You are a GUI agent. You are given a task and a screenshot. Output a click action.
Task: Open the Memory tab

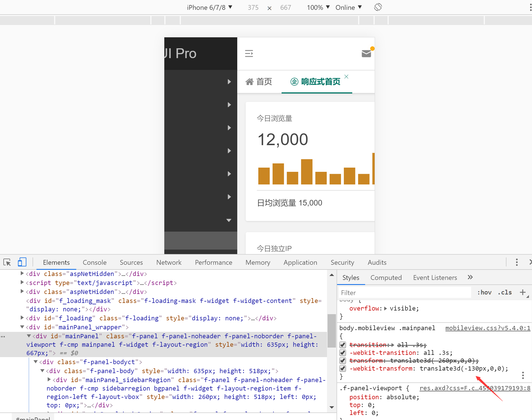(x=258, y=262)
